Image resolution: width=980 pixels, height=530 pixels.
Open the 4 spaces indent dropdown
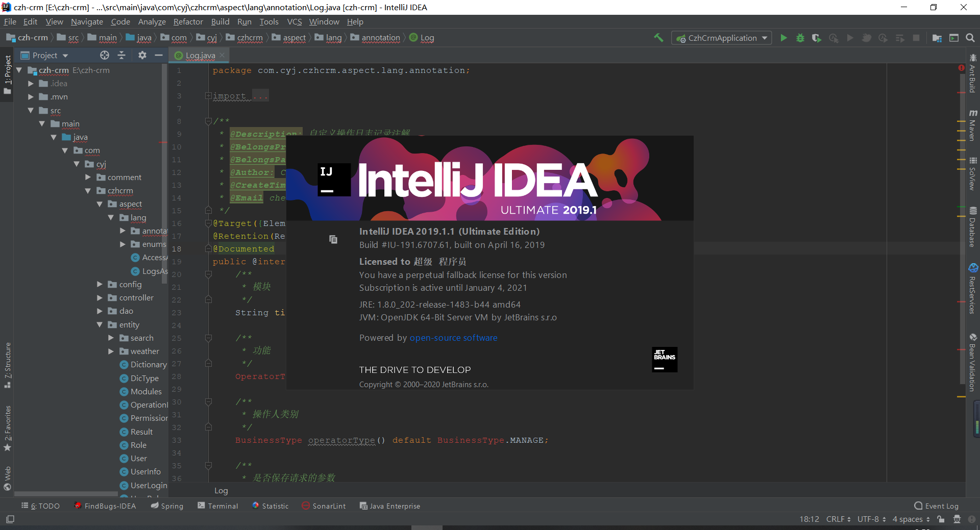tap(911, 519)
